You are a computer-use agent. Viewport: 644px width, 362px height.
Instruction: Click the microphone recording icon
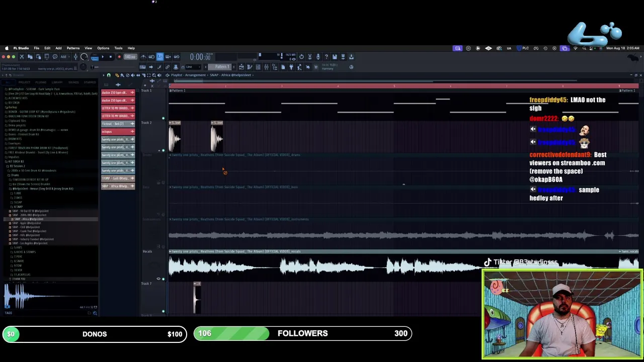point(318,57)
